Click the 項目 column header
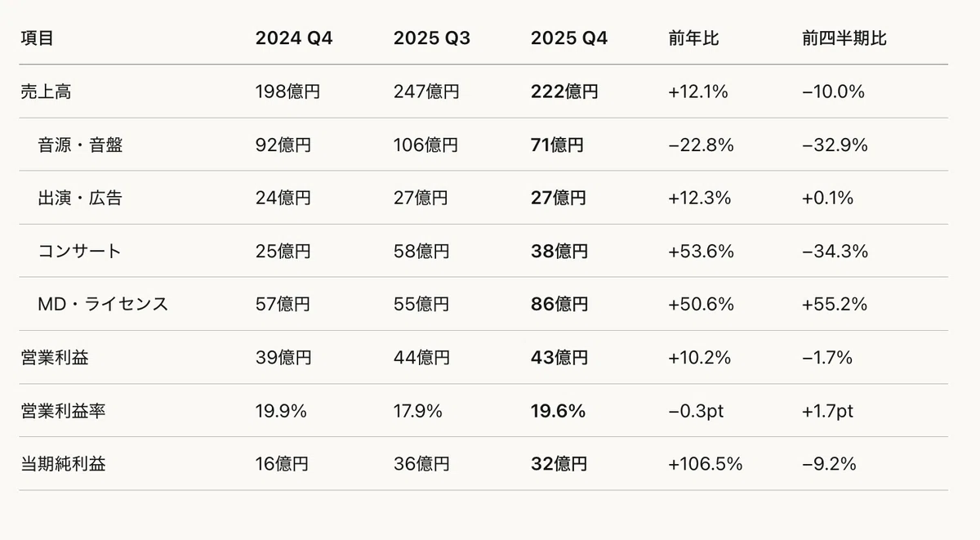980x540 pixels. click(37, 38)
